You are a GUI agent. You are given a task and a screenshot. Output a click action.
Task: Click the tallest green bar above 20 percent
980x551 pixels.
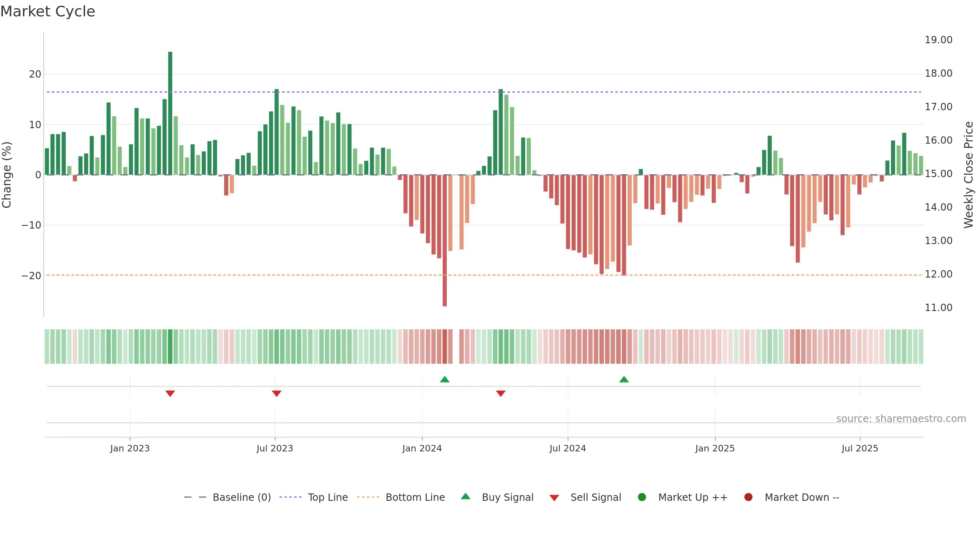pos(170,113)
